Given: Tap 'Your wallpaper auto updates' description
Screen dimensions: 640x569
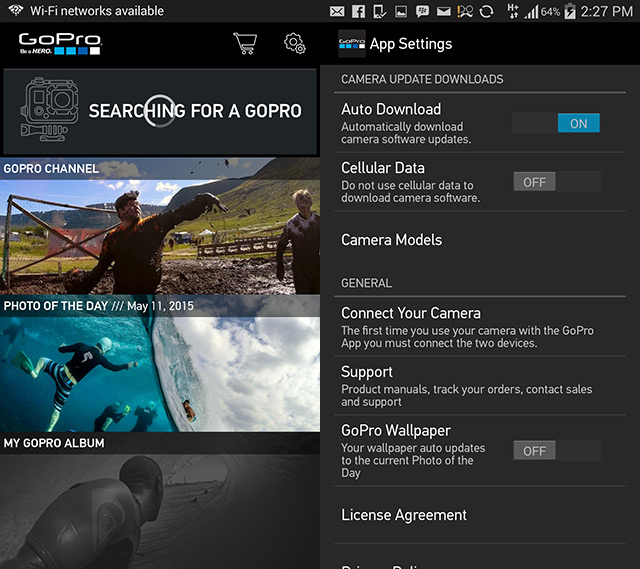Looking at the screenshot, I should [x=413, y=460].
